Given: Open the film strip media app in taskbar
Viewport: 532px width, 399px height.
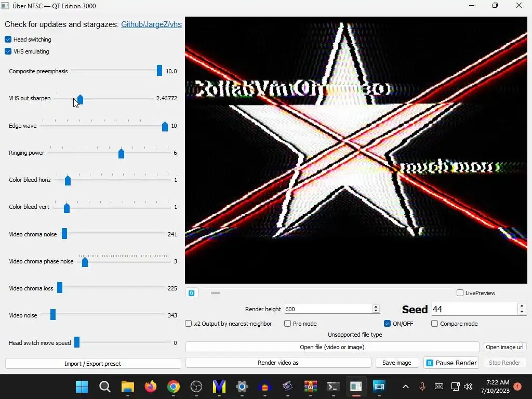Looking at the screenshot, I should pos(379,387).
